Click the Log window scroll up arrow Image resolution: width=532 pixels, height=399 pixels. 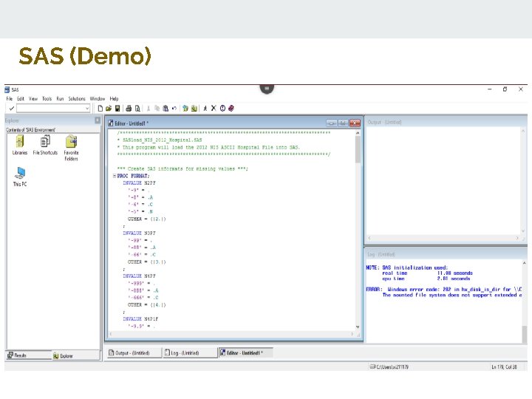pos(524,263)
